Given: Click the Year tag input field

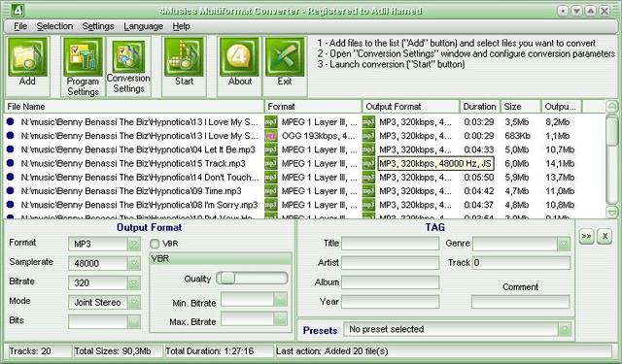Looking at the screenshot, I should pyautogui.click(x=391, y=302).
